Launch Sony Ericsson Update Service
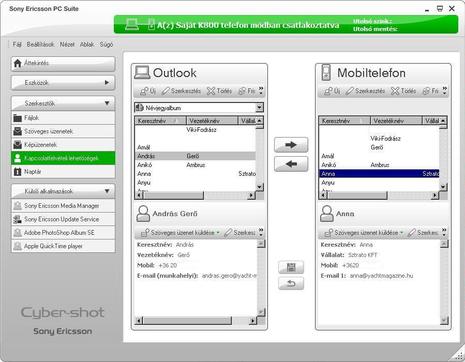465x362 pixels. 63,219
